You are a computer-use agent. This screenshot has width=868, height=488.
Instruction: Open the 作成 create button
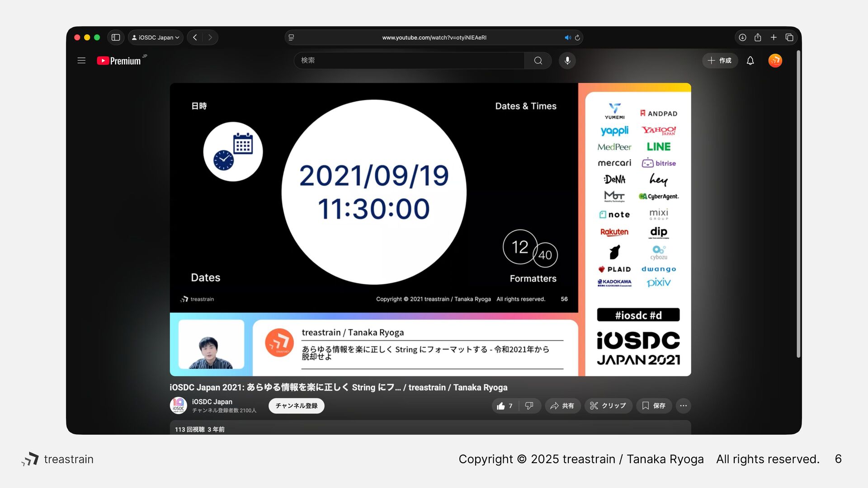tap(720, 61)
